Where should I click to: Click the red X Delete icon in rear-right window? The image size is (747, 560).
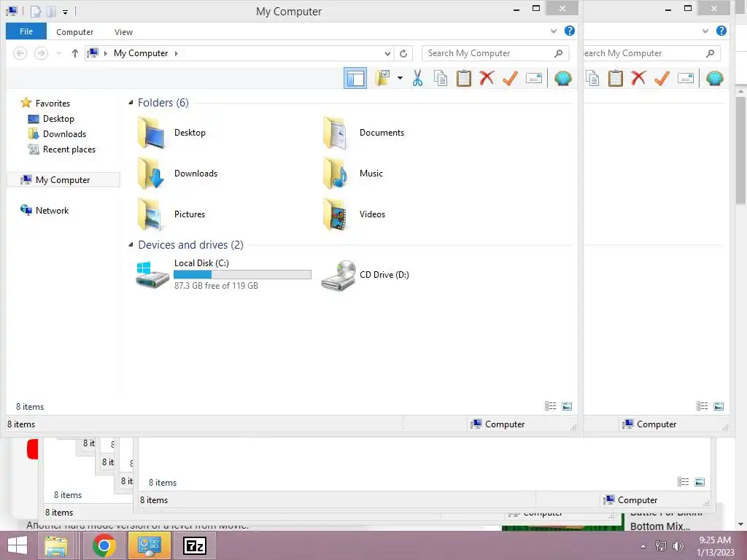(638, 78)
